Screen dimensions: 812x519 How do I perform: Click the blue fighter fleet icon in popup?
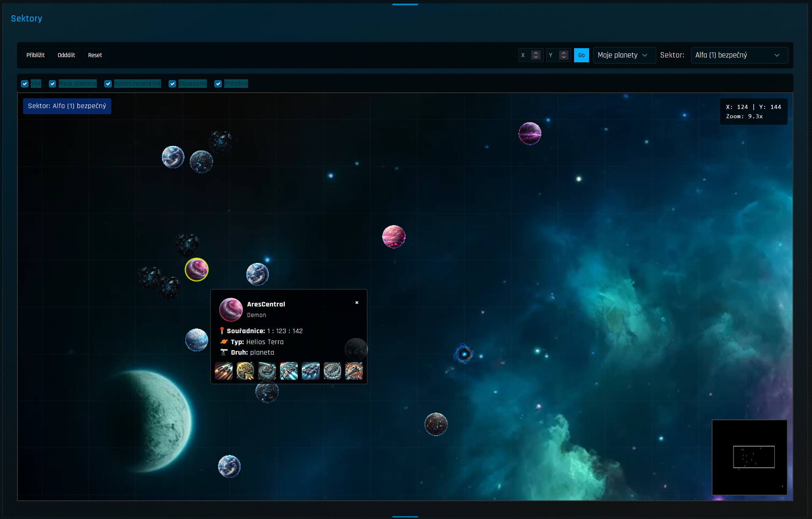pyautogui.click(x=289, y=371)
